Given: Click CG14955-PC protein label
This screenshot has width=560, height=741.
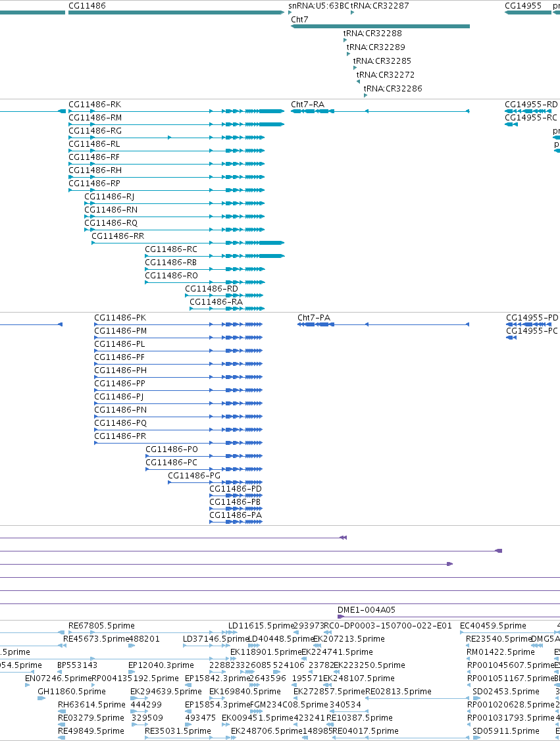Looking at the screenshot, I should [x=532, y=331].
